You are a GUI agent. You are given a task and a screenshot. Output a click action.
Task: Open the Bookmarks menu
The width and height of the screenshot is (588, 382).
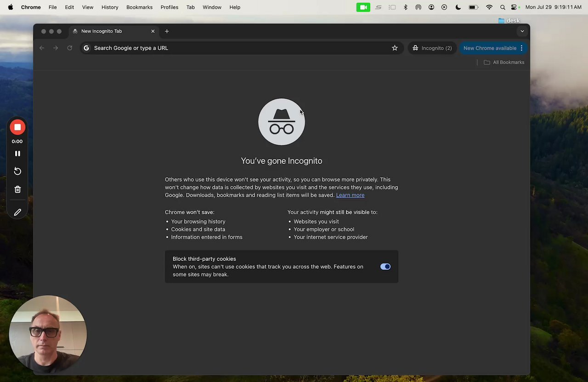tap(139, 7)
